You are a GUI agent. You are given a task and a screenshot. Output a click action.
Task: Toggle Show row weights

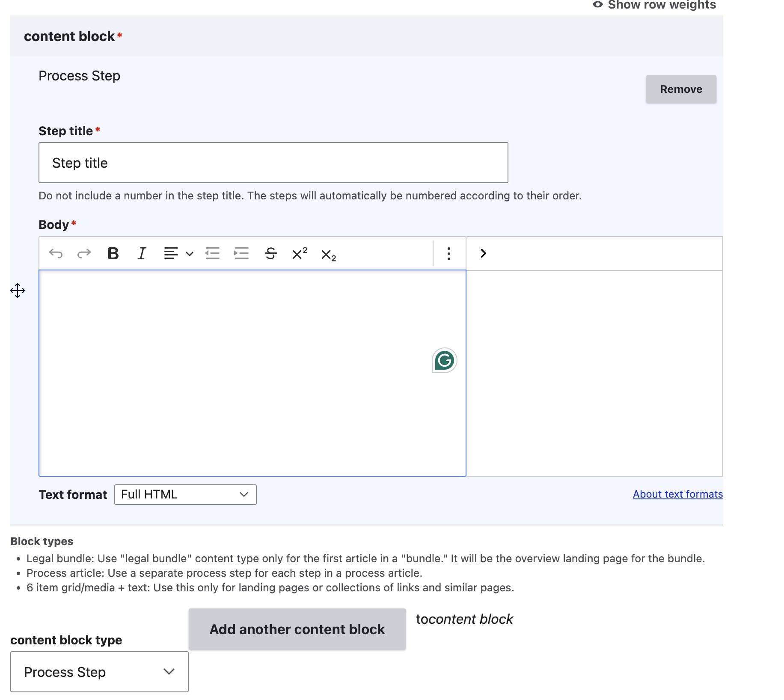coord(654,5)
